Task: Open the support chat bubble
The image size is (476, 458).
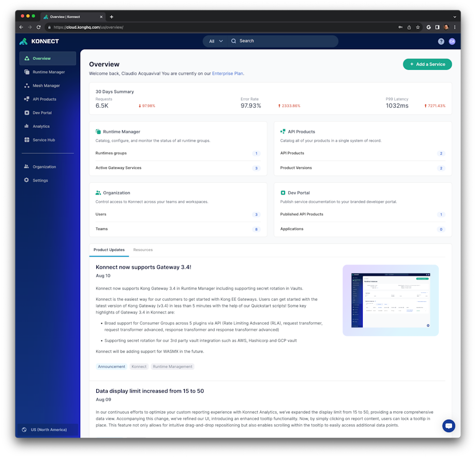Action: (448, 425)
